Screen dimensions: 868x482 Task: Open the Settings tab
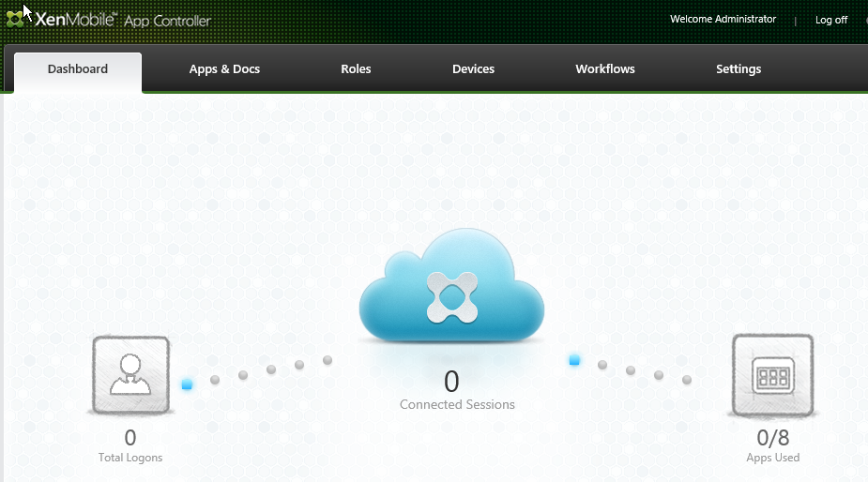coord(739,69)
